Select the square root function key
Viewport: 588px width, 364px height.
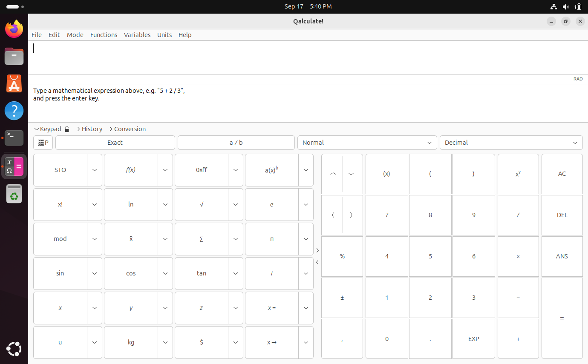click(201, 204)
